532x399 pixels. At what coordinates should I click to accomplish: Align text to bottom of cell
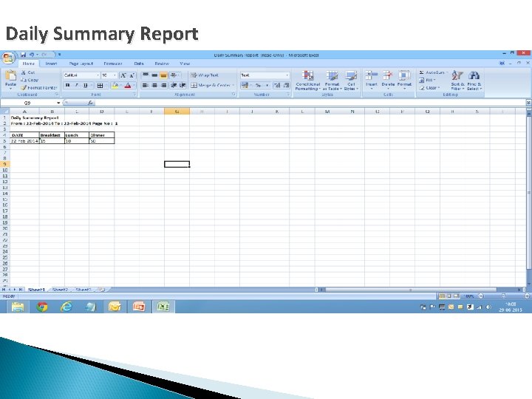point(163,75)
